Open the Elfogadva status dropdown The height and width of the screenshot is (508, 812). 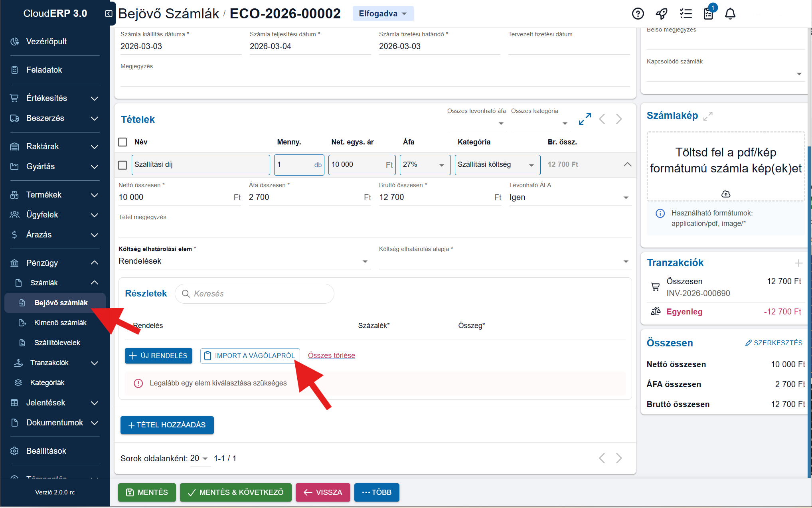coord(383,14)
